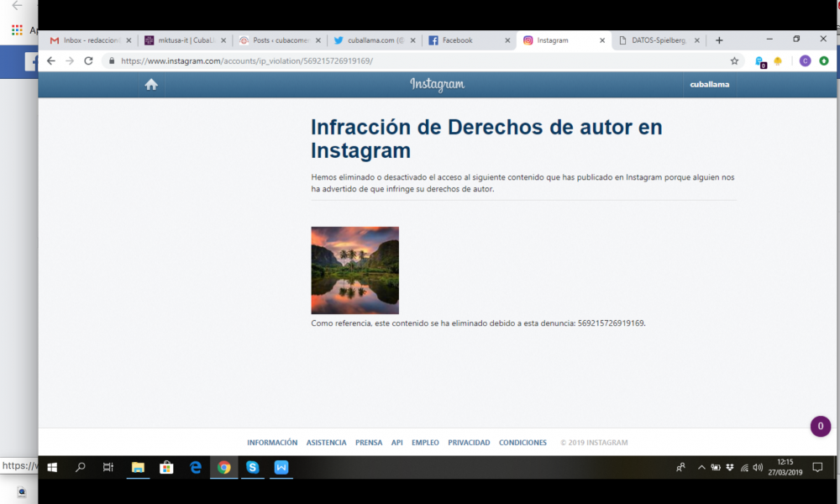The width and height of the screenshot is (840, 504).
Task: Click the PRIVACIDAD footer link
Action: tap(469, 443)
